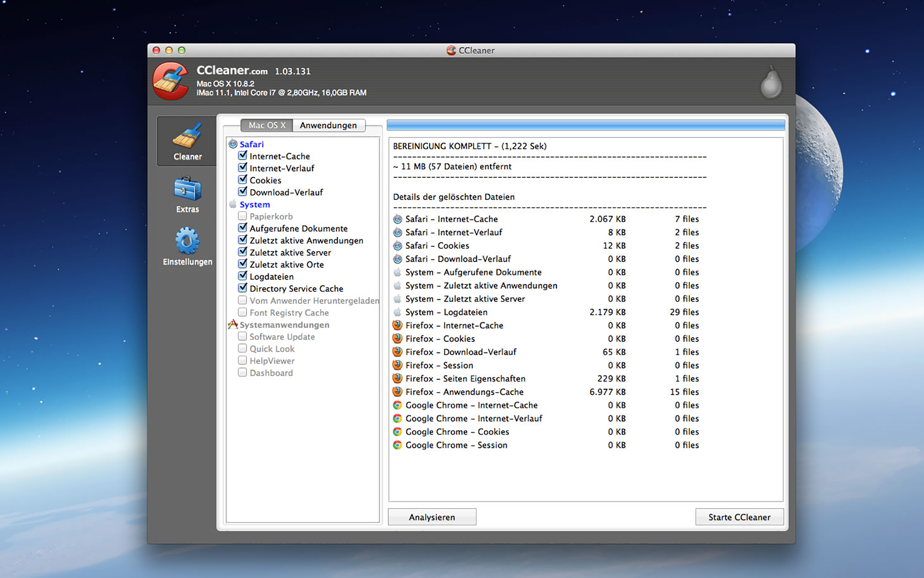
Task: Uncheck Zuletzt aktive Orte checkbox
Action: pyautogui.click(x=243, y=264)
